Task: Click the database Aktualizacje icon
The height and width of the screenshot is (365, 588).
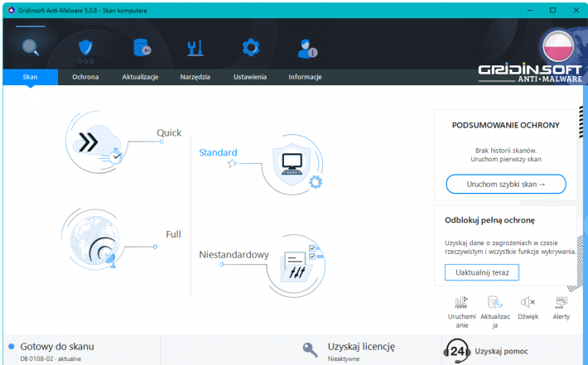Action: 142,48
